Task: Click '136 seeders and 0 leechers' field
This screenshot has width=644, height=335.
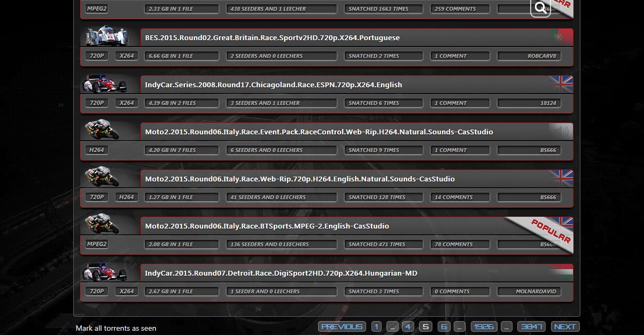Action: click(x=282, y=244)
